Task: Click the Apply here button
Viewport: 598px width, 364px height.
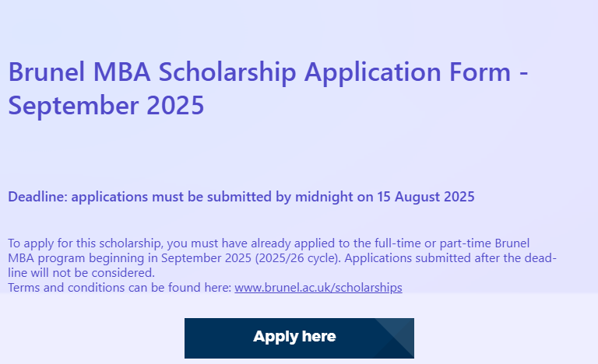Action: 294,338
